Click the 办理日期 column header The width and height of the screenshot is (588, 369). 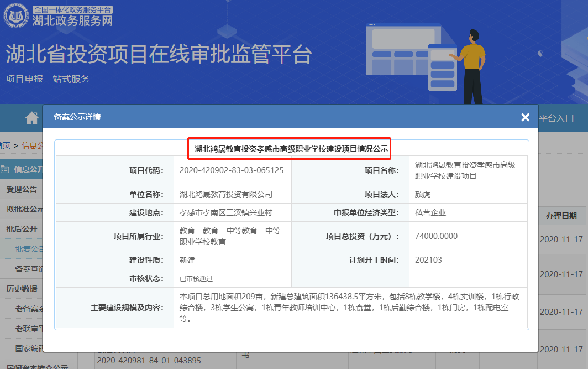tap(561, 216)
